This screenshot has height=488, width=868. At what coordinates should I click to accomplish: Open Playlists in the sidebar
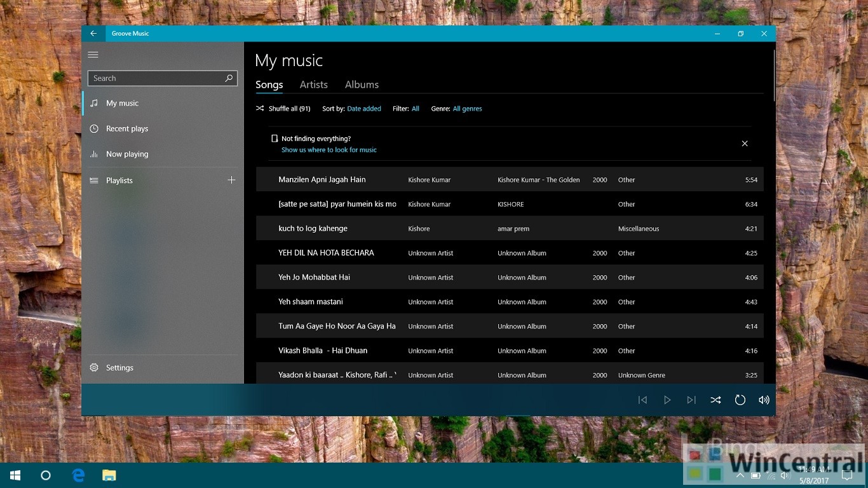point(153,180)
